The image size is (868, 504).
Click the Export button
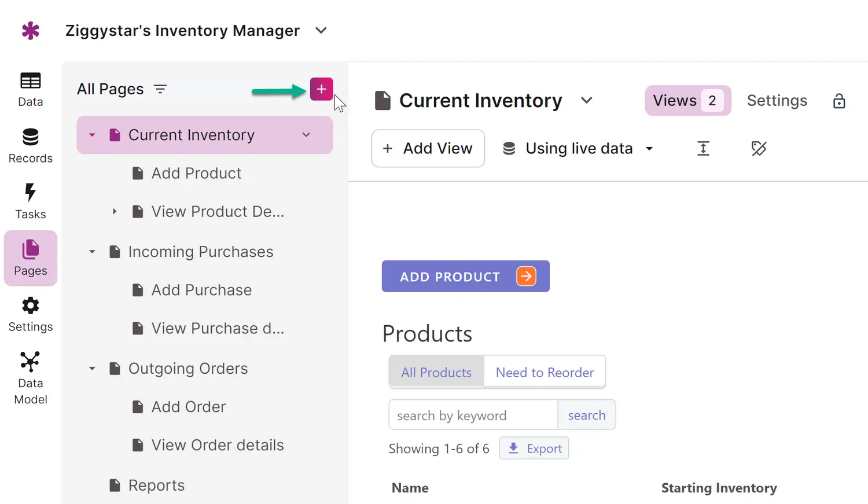534,448
